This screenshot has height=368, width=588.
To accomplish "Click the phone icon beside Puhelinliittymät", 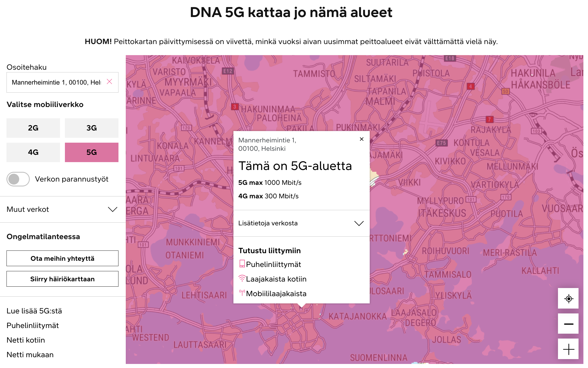I will (x=242, y=264).
